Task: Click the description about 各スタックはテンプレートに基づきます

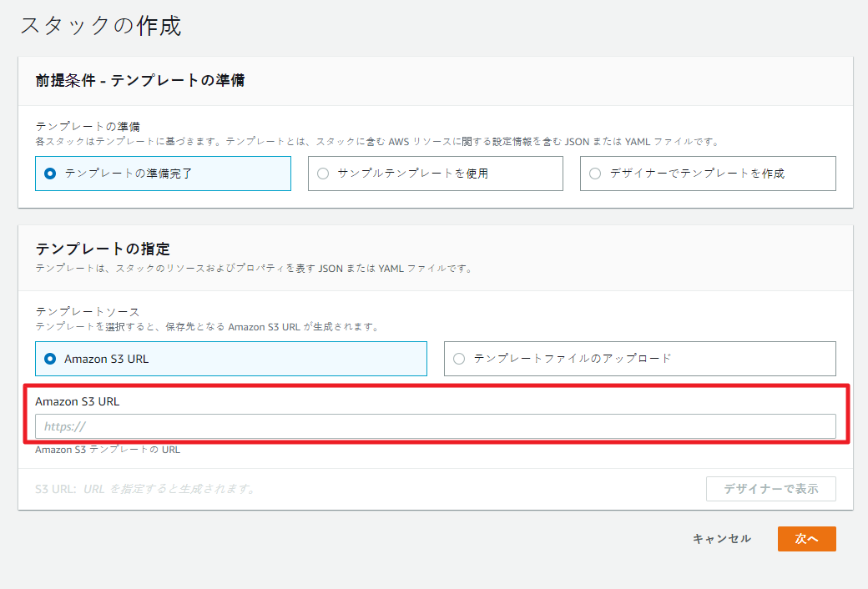Action: point(376,142)
